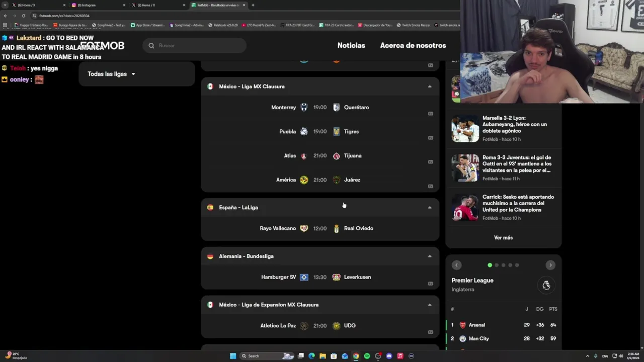644x362 pixels.
Task: Show next league table in carousel
Action: pyautogui.click(x=550, y=265)
